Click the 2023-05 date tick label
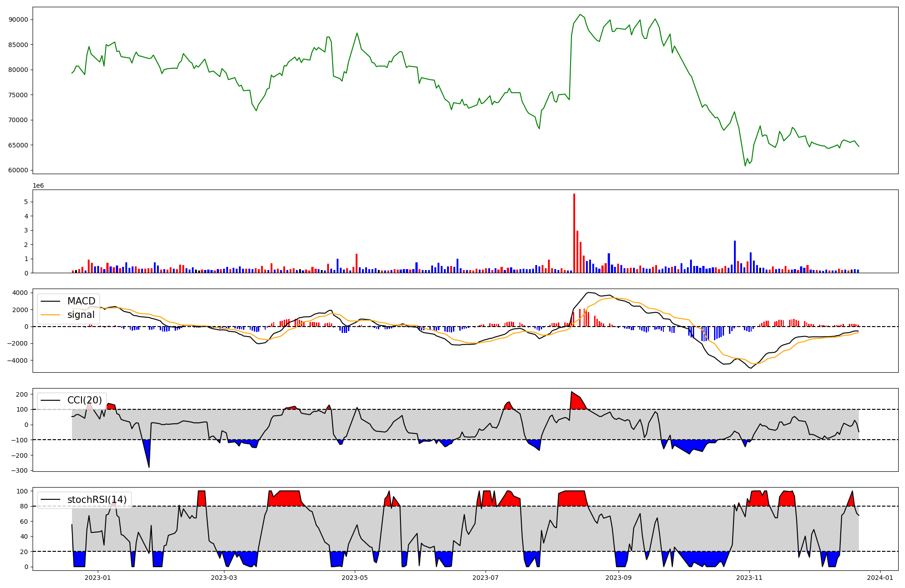 click(x=355, y=578)
